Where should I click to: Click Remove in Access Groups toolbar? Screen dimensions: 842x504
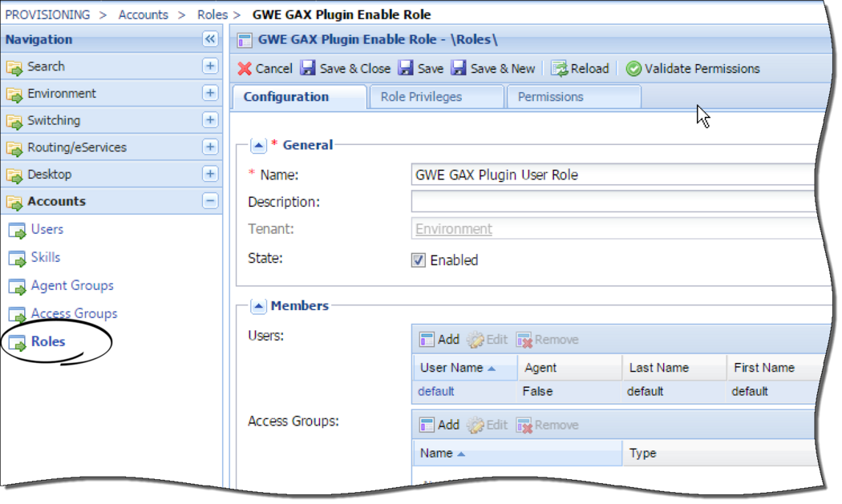tap(547, 425)
